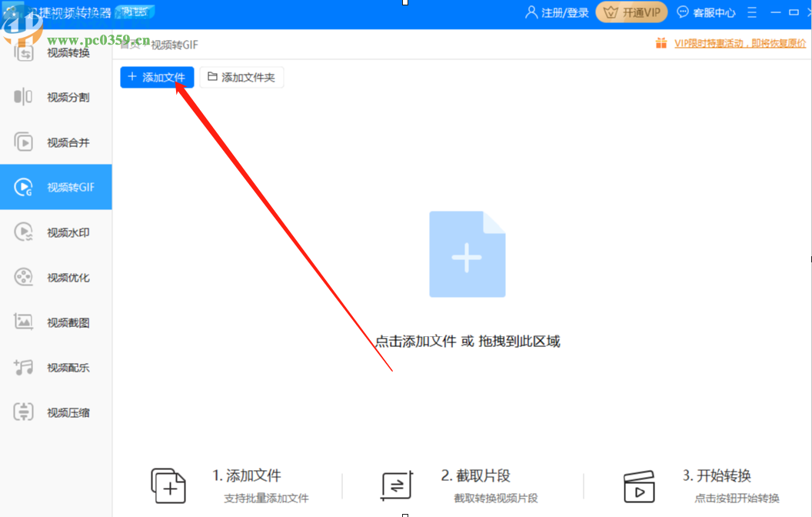Image resolution: width=812 pixels, height=517 pixels.
Task: Click the gift box icon near VIP promo
Action: click(661, 43)
